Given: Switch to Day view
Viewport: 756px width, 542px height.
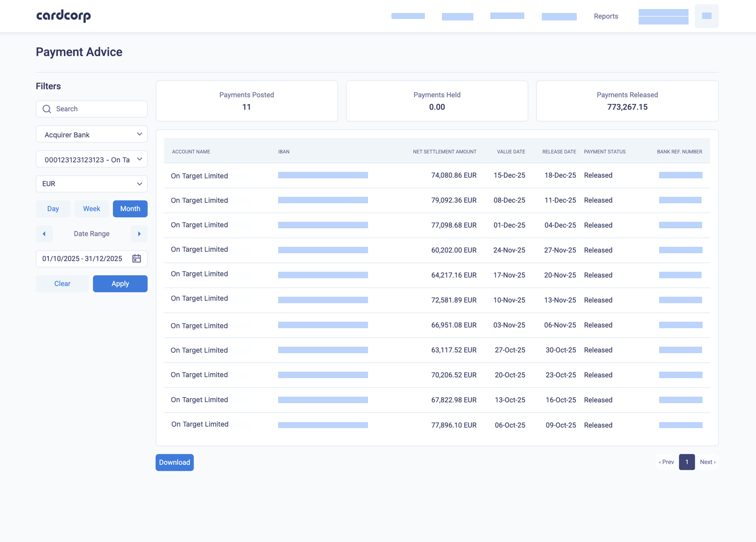Looking at the screenshot, I should coord(53,209).
